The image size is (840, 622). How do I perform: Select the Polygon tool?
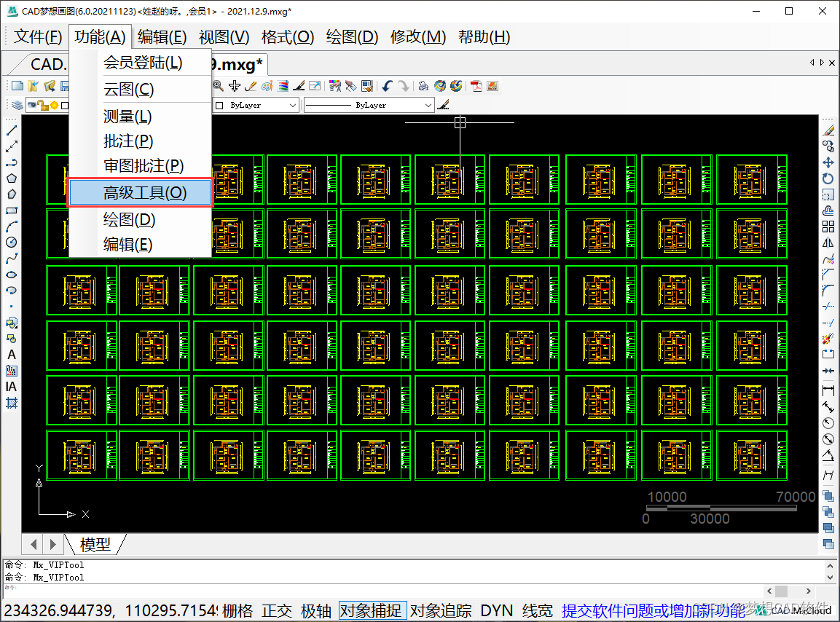[x=11, y=178]
